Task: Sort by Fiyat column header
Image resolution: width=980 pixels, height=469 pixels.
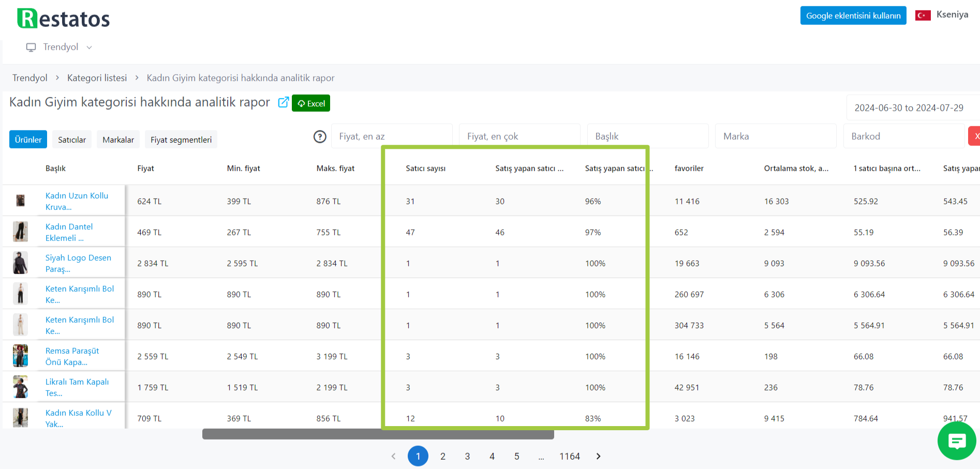Action: pos(145,169)
